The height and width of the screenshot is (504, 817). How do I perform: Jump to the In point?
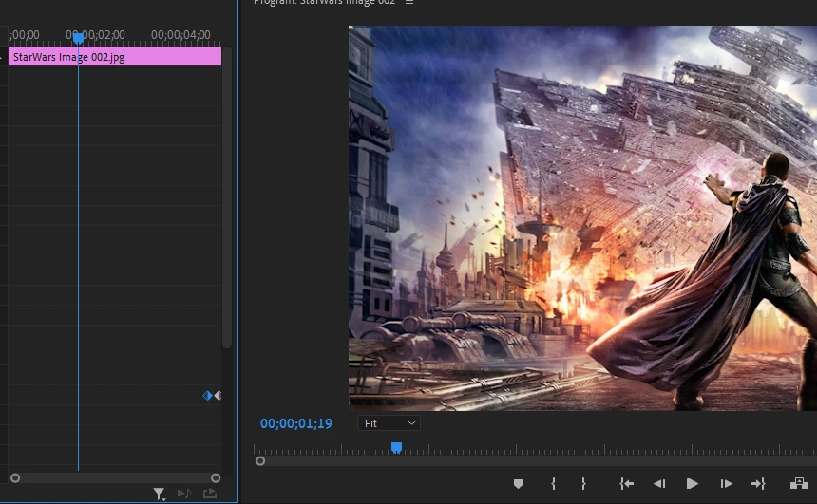[x=626, y=484]
